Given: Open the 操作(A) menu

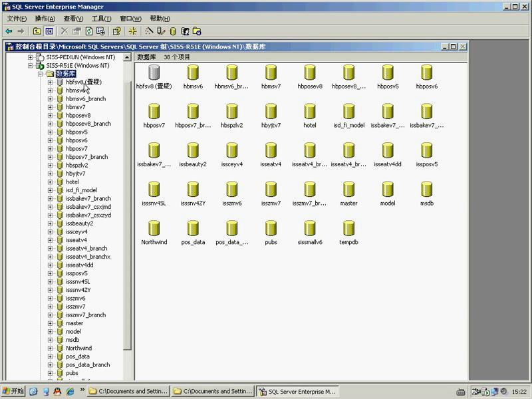Looking at the screenshot, I should [45, 19].
